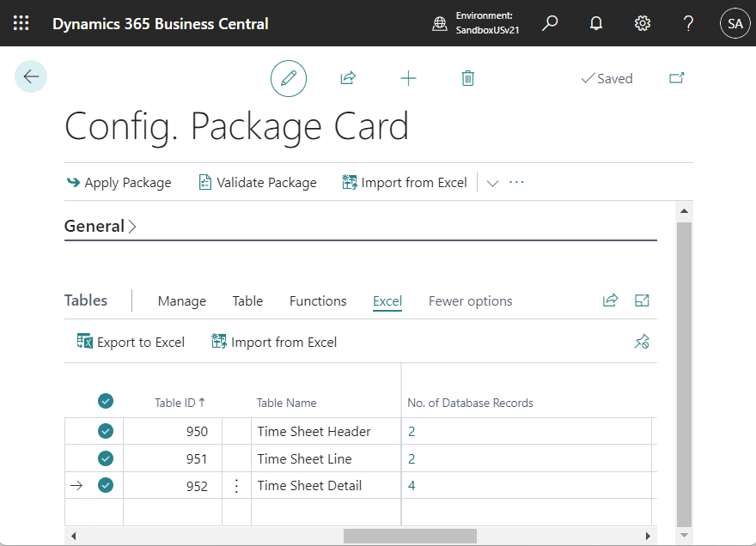Expand the General section

coord(101,226)
